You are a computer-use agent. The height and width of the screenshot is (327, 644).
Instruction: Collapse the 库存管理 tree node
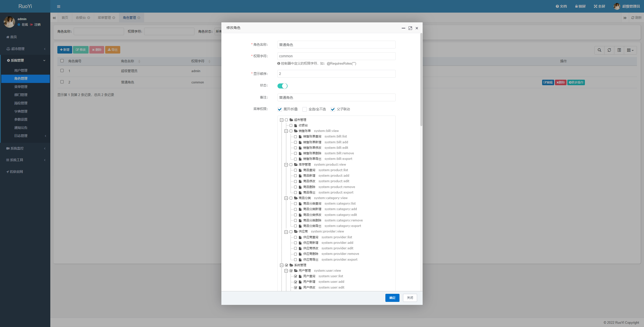point(286,165)
